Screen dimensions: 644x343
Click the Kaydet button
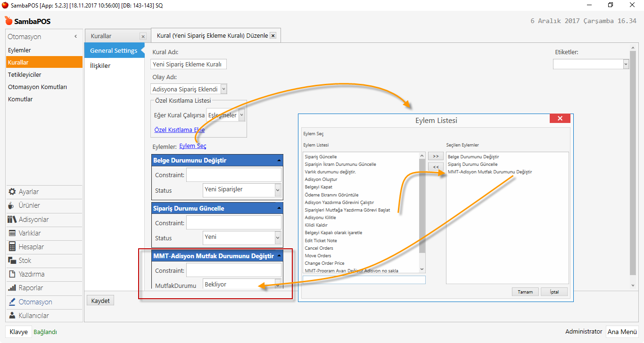click(100, 301)
